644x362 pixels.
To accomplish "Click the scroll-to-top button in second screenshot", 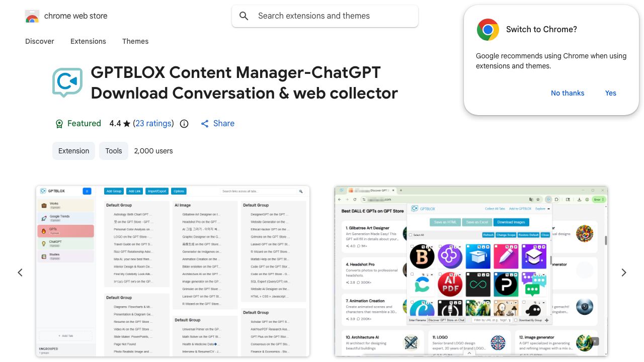I will coord(595,341).
